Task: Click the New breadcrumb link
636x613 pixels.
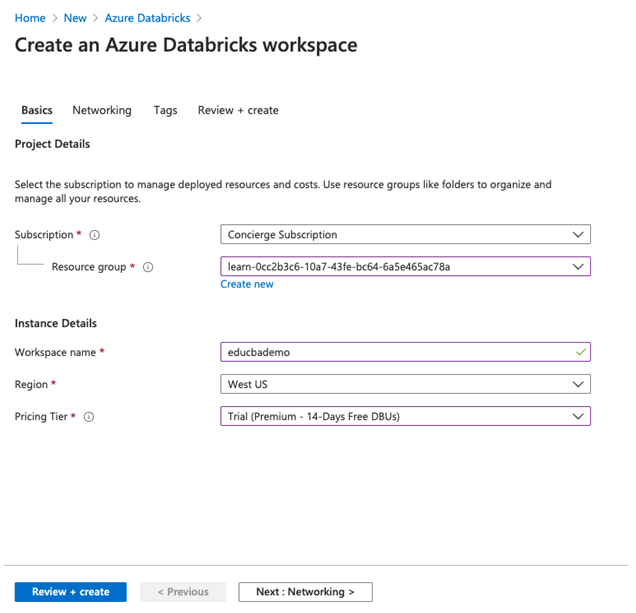Action: [75, 18]
